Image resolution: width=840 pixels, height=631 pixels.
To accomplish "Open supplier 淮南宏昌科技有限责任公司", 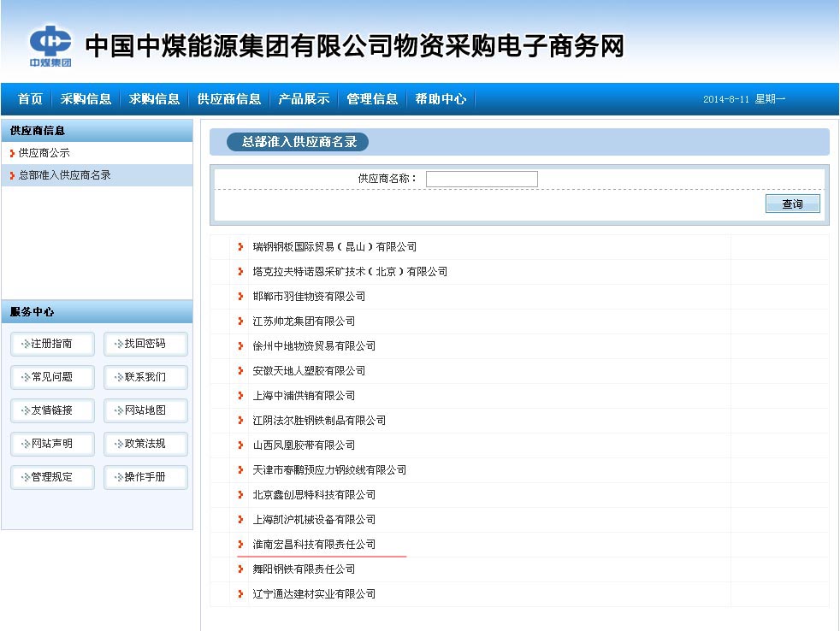I will pyautogui.click(x=314, y=545).
